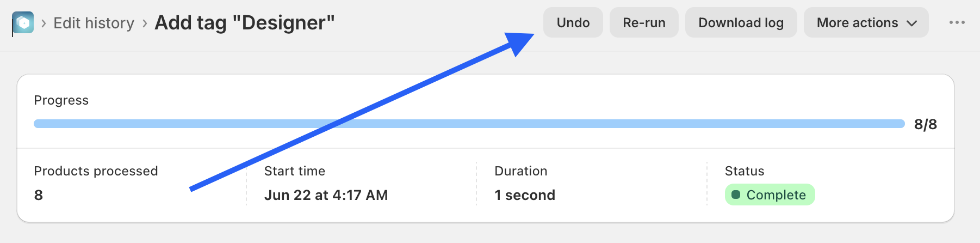Viewport: 980px width, 243px height.
Task: Click the breadcrumb chevron before Edit history
Action: point(44,23)
